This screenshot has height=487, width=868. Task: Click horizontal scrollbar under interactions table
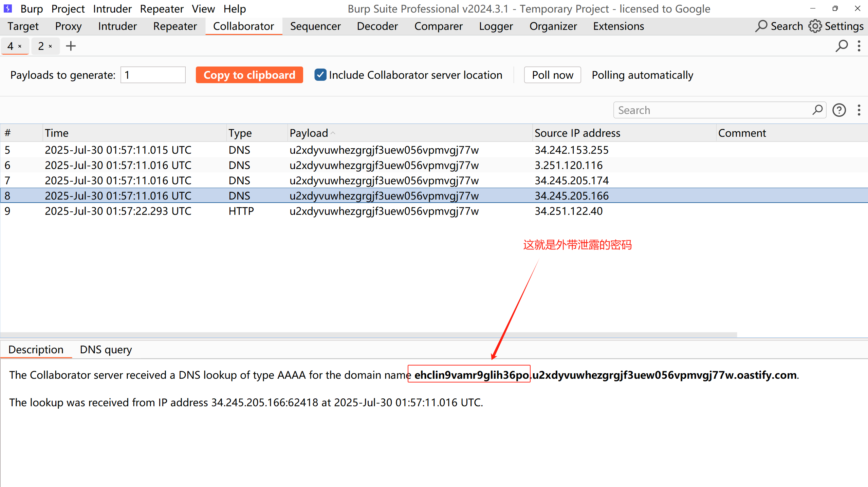(368, 335)
